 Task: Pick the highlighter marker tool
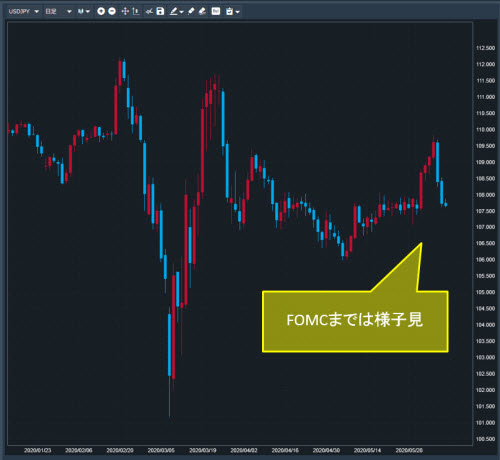click(x=191, y=11)
